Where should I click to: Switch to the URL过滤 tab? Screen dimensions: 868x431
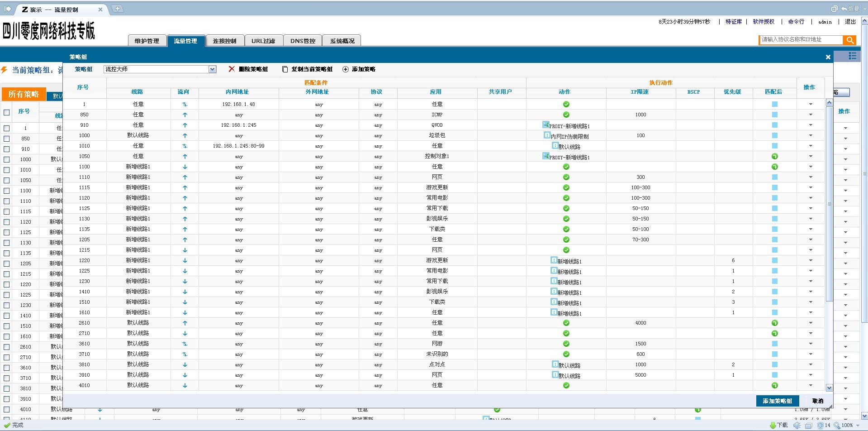[264, 41]
